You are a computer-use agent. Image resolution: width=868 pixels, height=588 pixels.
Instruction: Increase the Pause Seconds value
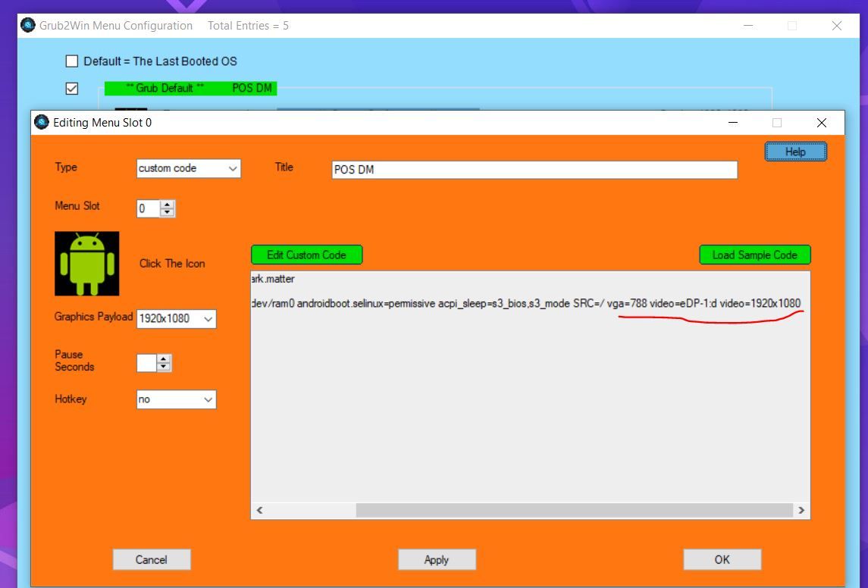(164, 360)
